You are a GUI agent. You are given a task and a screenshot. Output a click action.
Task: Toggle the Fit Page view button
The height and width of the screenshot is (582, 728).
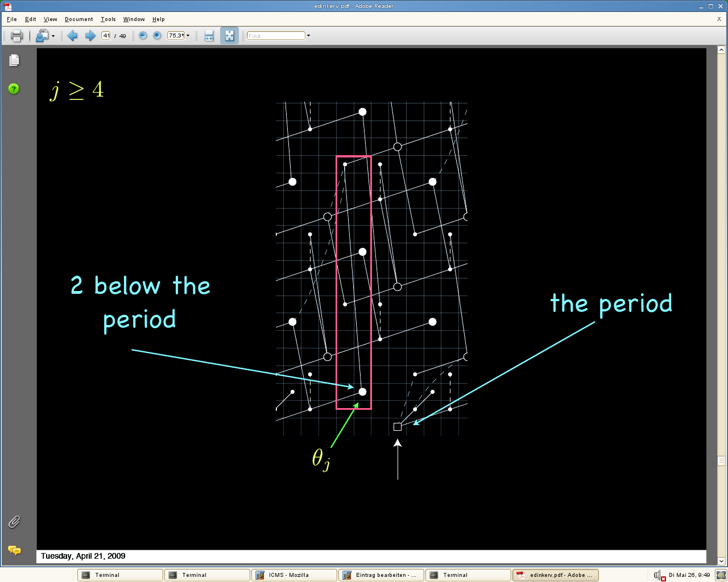(x=229, y=36)
